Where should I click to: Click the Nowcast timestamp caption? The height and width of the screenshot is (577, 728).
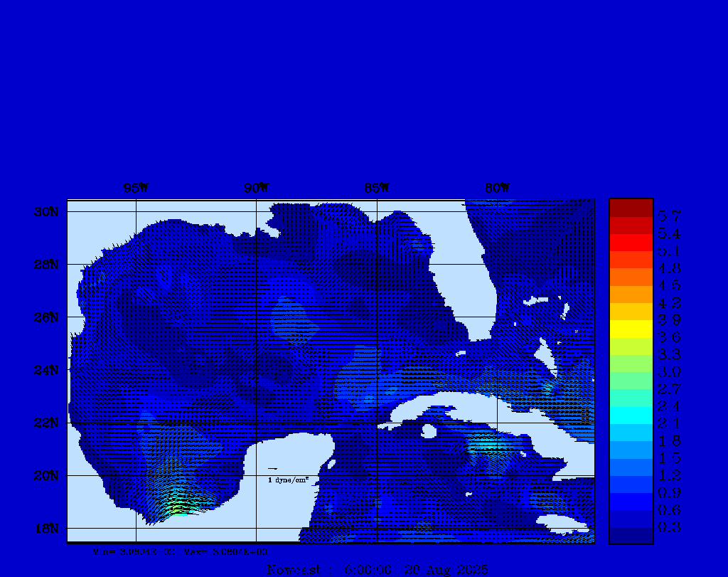[377, 570]
